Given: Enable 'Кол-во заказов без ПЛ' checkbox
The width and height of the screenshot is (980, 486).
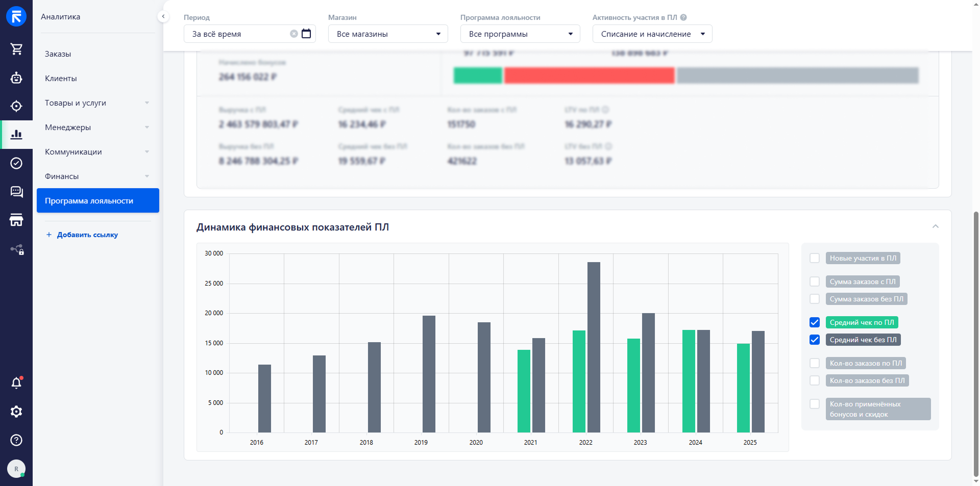Looking at the screenshot, I should point(815,380).
